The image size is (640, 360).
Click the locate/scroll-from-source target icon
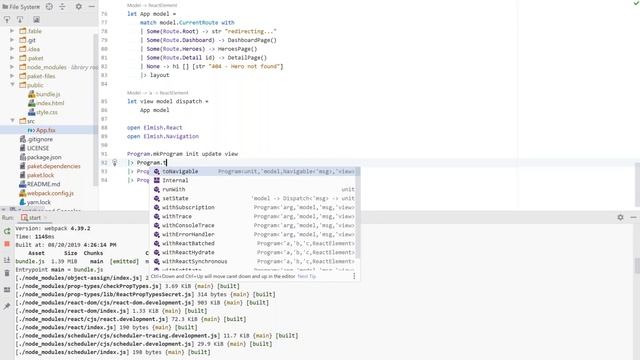49,7
